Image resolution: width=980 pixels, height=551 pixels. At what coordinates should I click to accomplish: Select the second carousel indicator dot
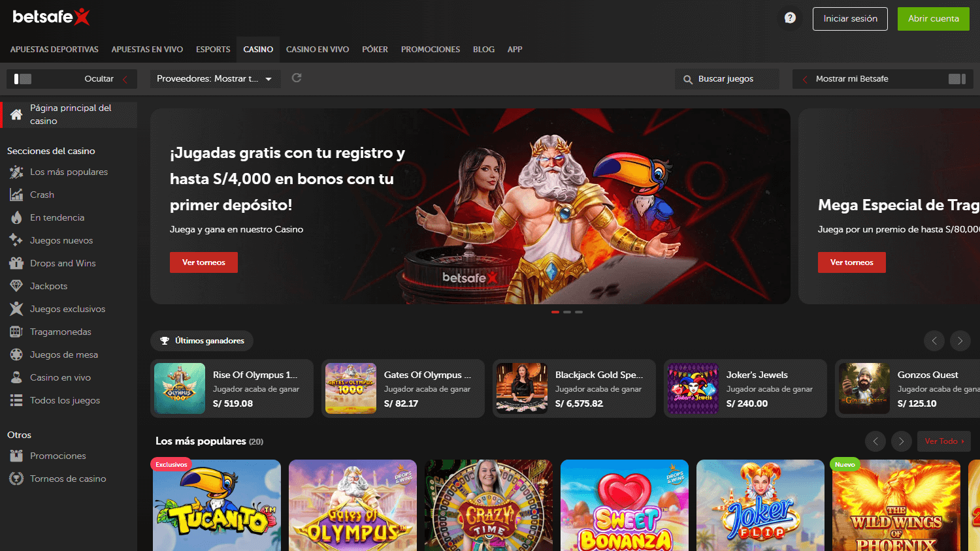(x=566, y=312)
